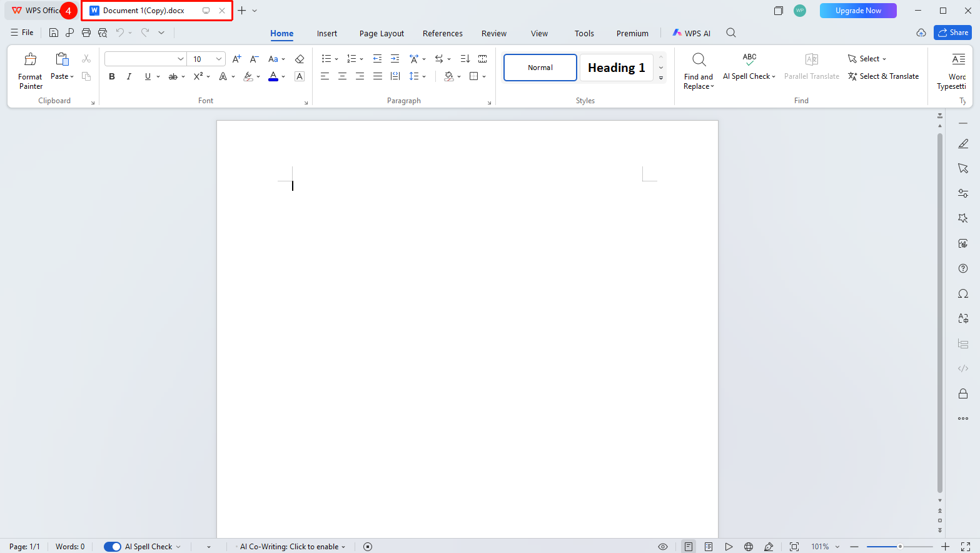Toggle the AI Spell Check switch
The width and height of the screenshot is (980, 553).
pyautogui.click(x=113, y=547)
